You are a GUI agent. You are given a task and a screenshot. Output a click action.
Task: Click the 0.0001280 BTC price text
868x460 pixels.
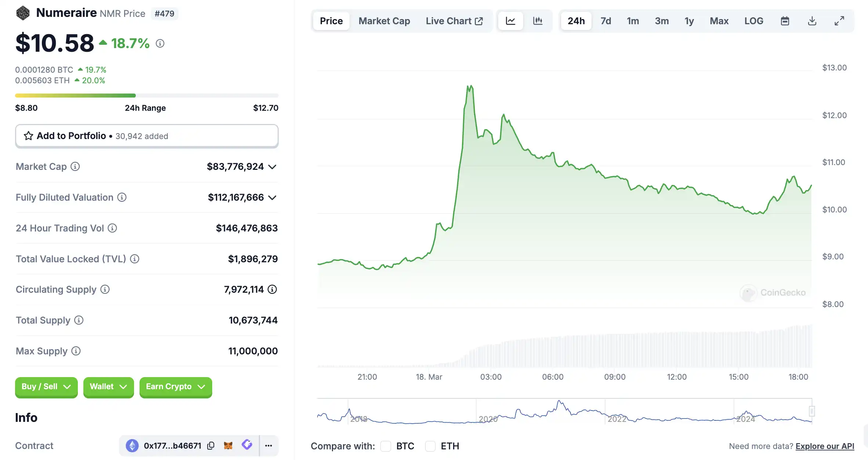click(44, 70)
